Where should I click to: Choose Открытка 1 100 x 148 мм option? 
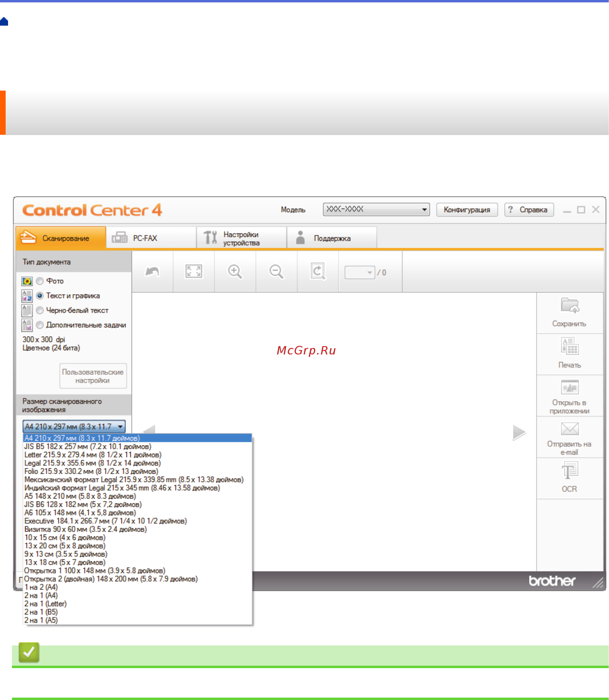[x=138, y=570]
